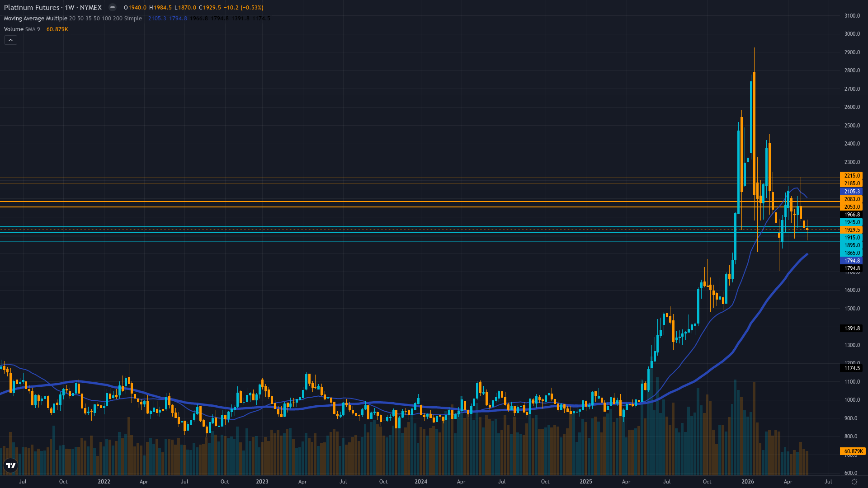Click the 2083.0 orange price axis label
Image resolution: width=868 pixels, height=488 pixels.
coord(851,199)
